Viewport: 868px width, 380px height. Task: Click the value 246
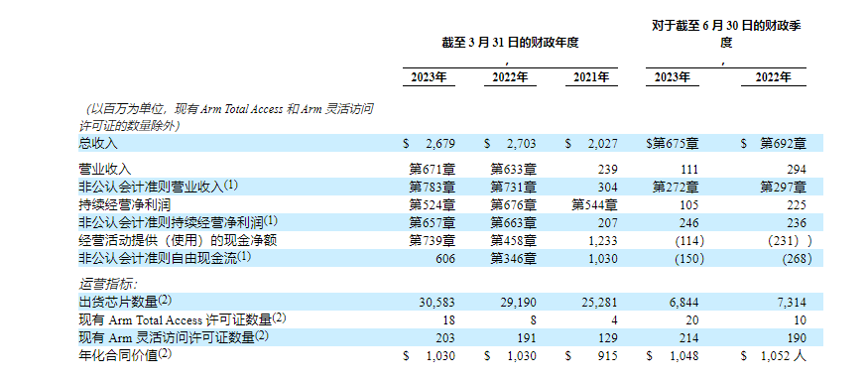pos(689,223)
